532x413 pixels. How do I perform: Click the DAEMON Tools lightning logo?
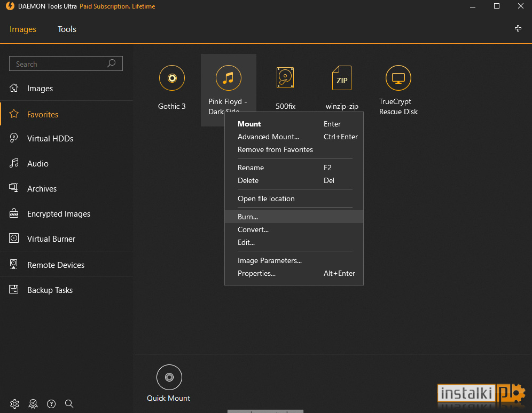pos(10,6)
